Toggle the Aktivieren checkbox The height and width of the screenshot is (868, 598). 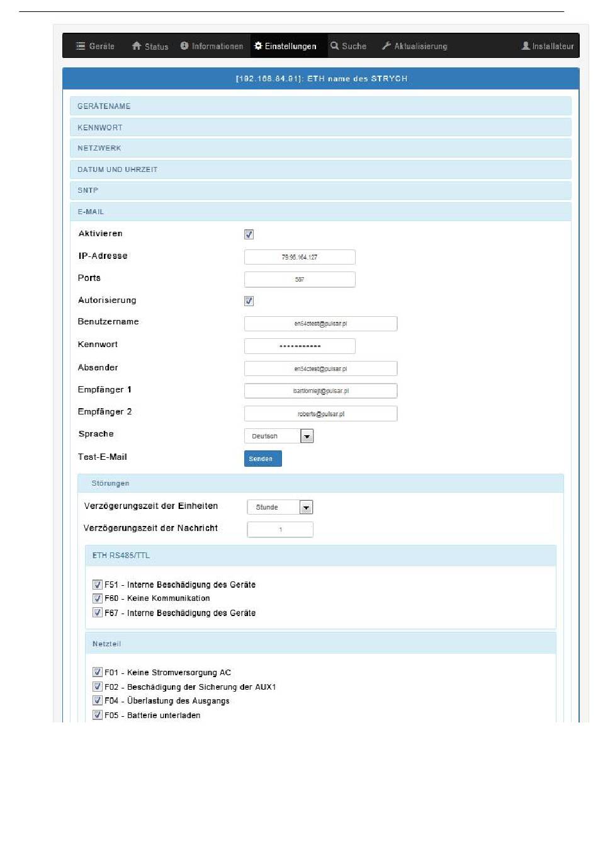[x=249, y=234]
